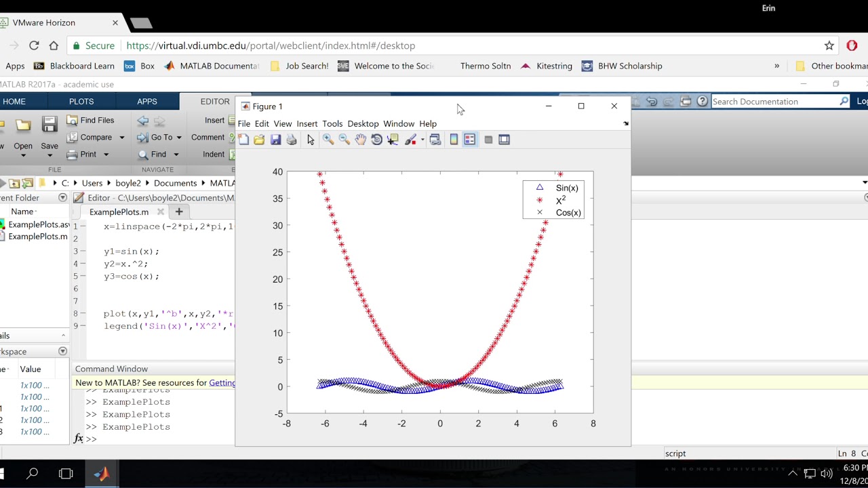Open Current Folder panel actions dropdown
This screenshot has width=868, height=488.
point(62,198)
